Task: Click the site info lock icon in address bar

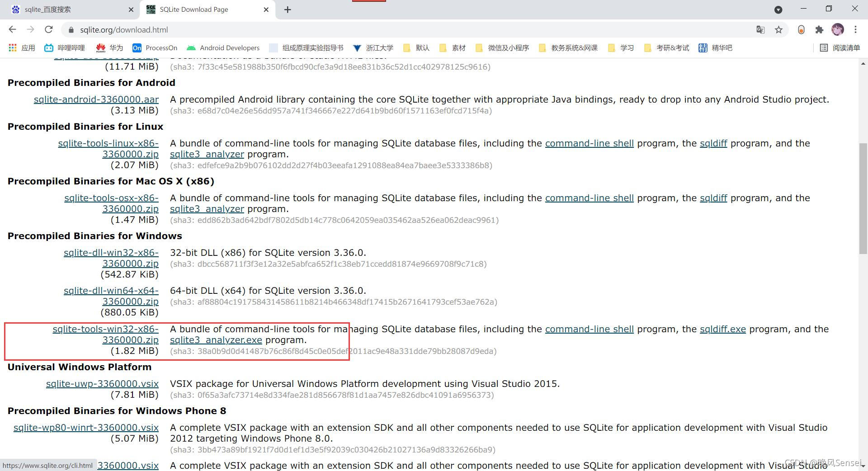Action: 71,30
